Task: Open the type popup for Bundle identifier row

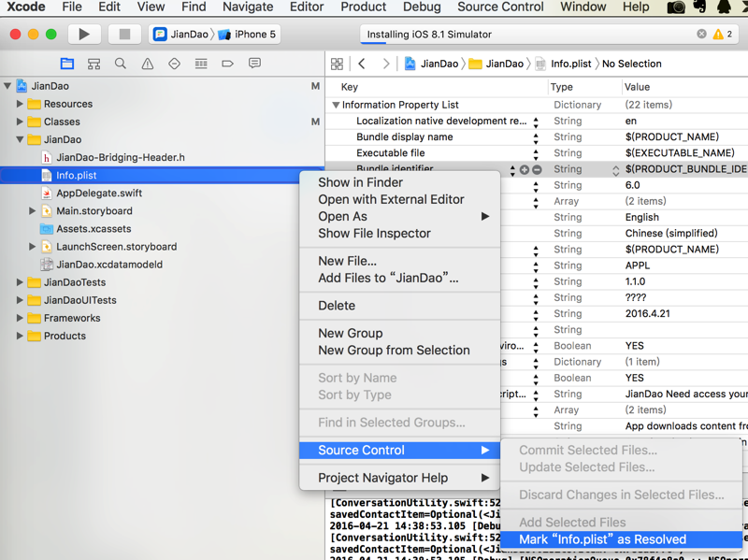Action: (616, 170)
